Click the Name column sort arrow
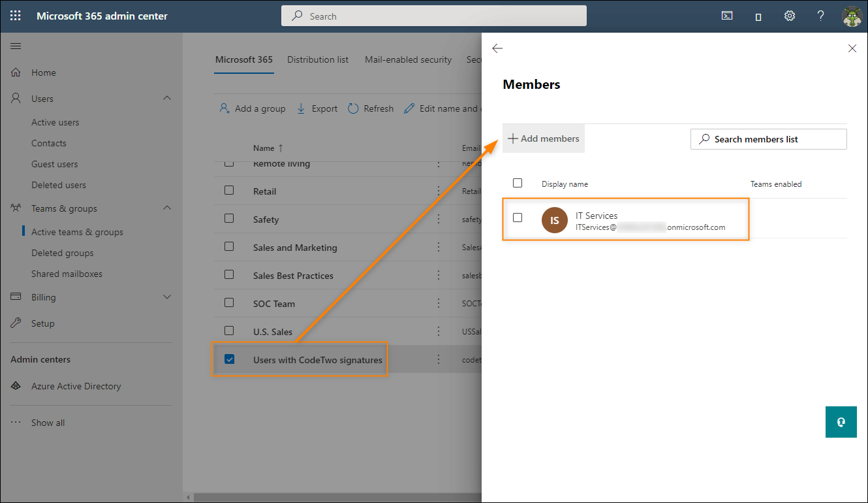 point(281,148)
